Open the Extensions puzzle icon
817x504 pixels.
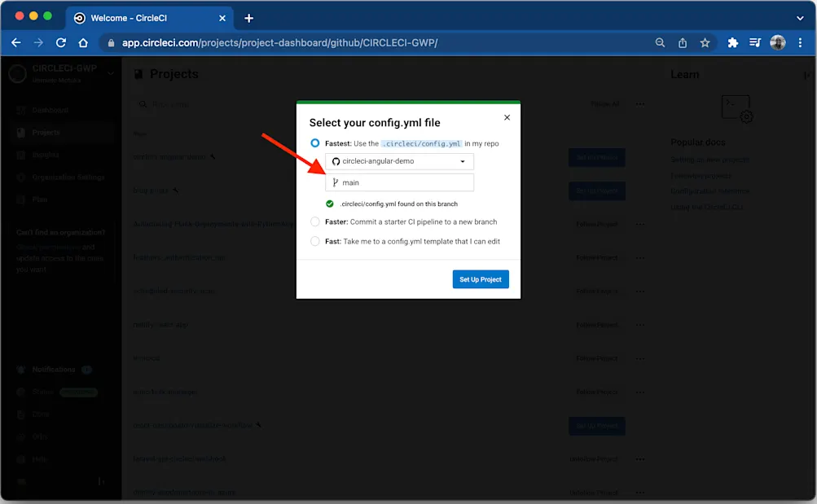pos(732,42)
